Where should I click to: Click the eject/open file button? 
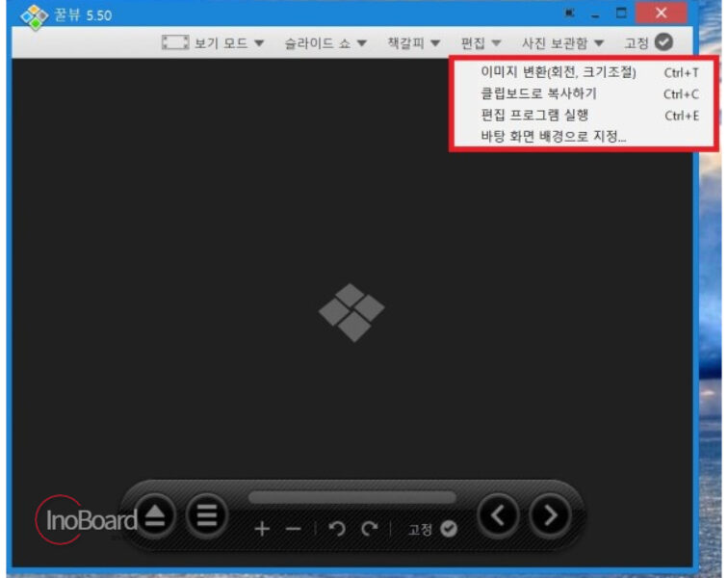coord(155,515)
